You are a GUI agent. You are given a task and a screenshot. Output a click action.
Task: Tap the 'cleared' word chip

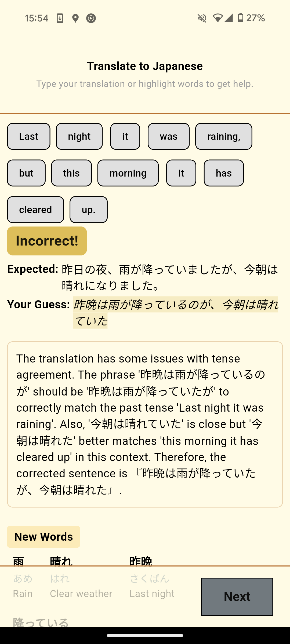(35, 210)
